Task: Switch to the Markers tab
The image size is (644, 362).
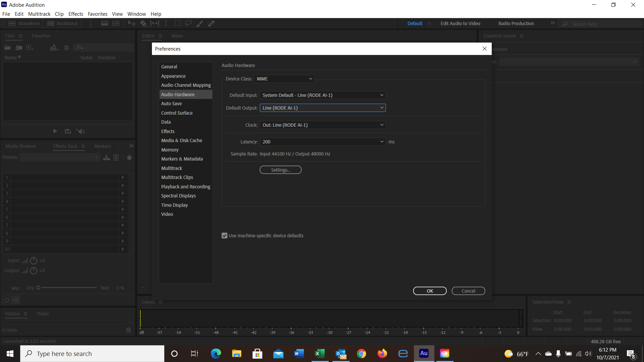Action: [x=102, y=146]
